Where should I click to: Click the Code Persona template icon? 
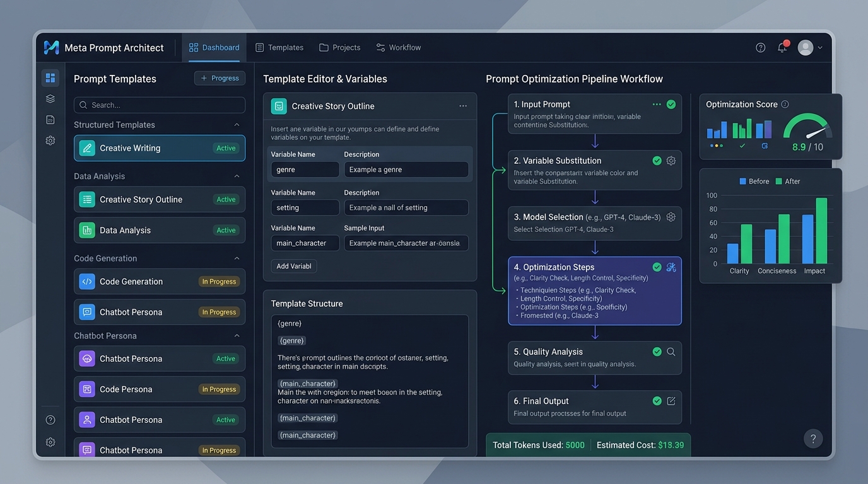pos(87,389)
